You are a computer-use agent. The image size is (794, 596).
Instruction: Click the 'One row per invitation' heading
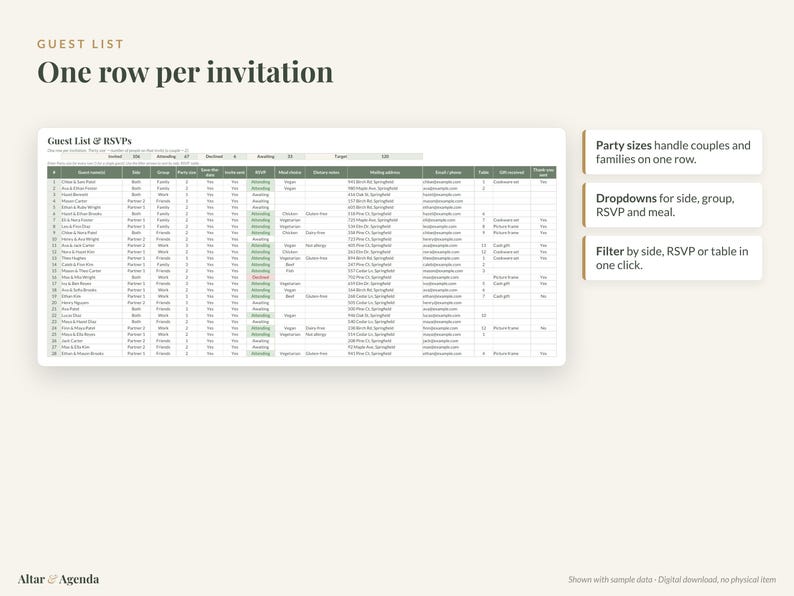click(x=185, y=72)
